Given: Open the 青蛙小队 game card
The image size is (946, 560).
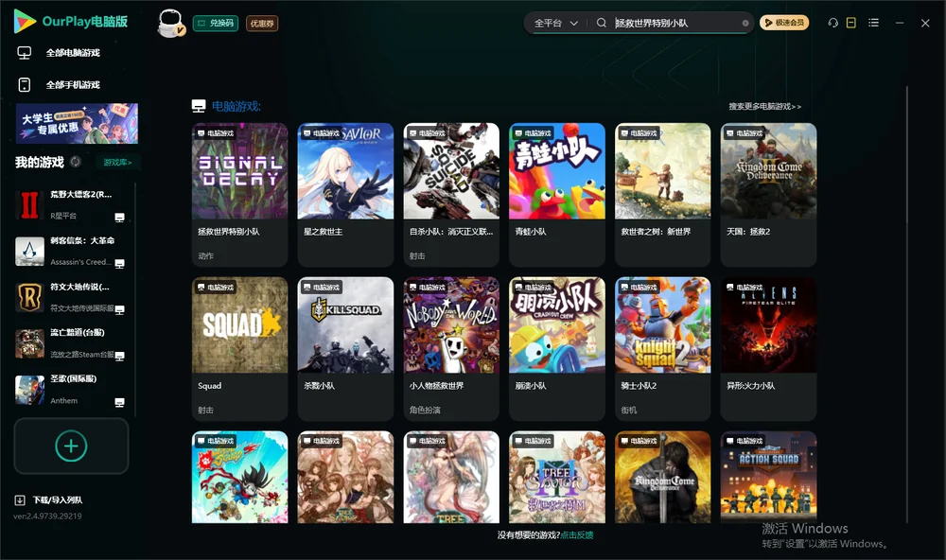Looking at the screenshot, I should [557, 194].
